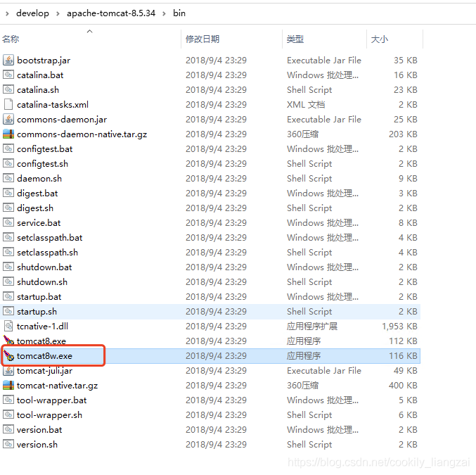Select the setclasspath.sh file icon
This screenshot has height=475, width=476.
[8, 252]
